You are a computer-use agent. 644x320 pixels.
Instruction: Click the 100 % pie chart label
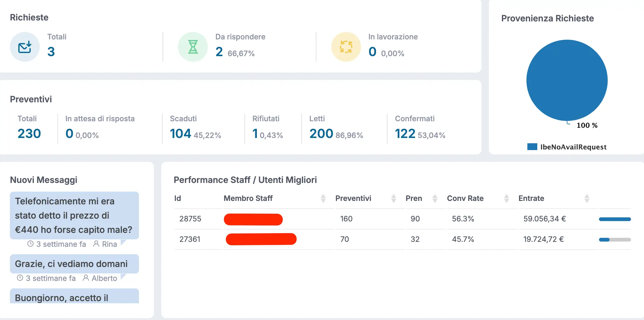point(587,125)
